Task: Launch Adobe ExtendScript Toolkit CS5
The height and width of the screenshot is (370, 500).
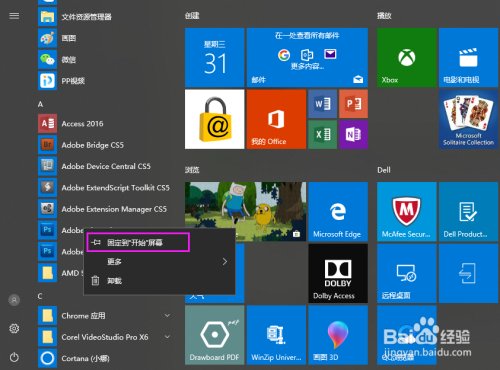Action: coord(105,188)
